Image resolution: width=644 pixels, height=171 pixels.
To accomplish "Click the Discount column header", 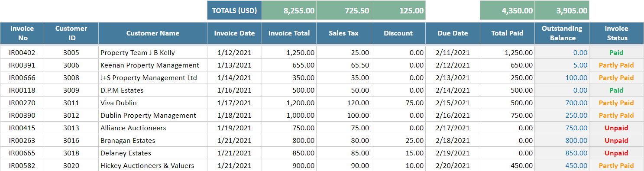I will (398, 33).
